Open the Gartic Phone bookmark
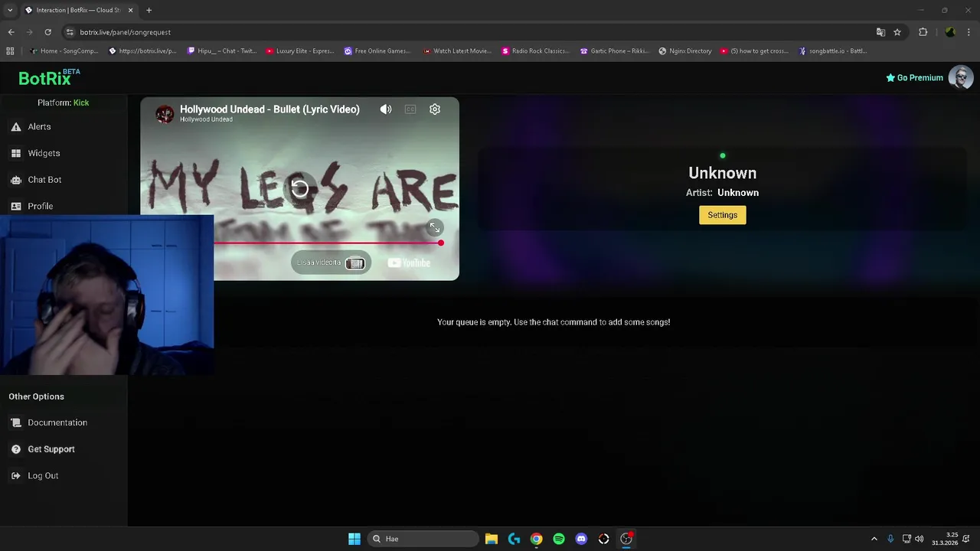 pyautogui.click(x=615, y=51)
